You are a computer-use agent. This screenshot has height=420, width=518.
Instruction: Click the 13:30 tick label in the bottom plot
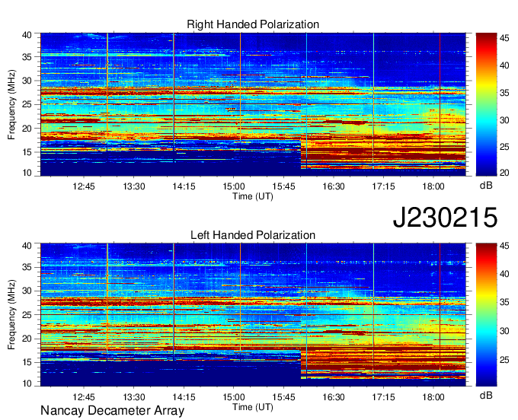(x=134, y=397)
